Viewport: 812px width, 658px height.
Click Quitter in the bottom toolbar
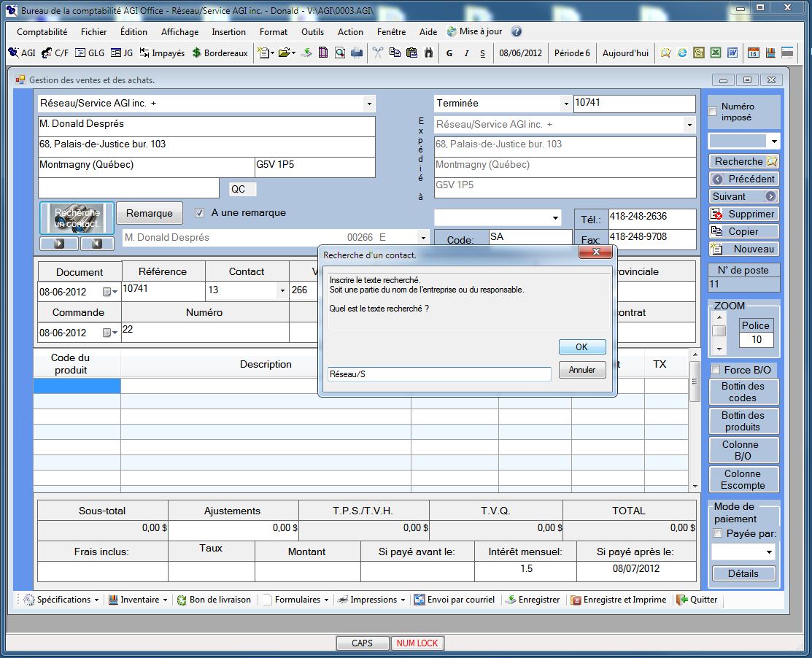pyautogui.click(x=697, y=600)
